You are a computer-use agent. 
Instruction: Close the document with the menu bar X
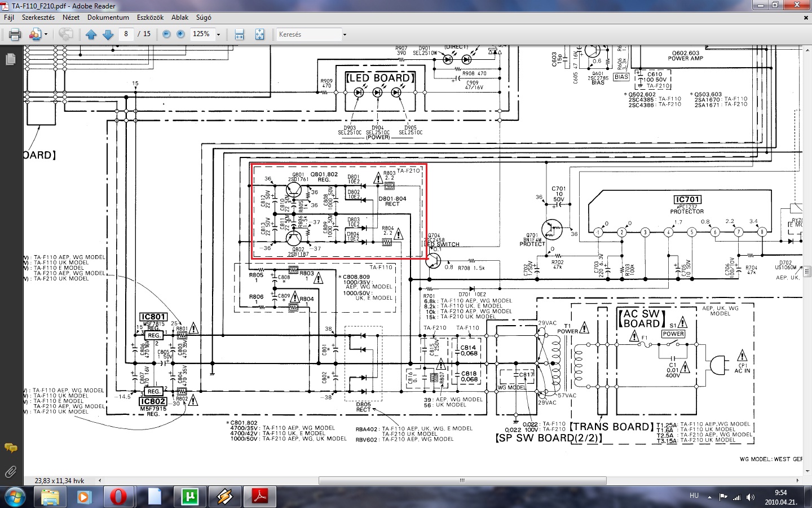(805, 17)
